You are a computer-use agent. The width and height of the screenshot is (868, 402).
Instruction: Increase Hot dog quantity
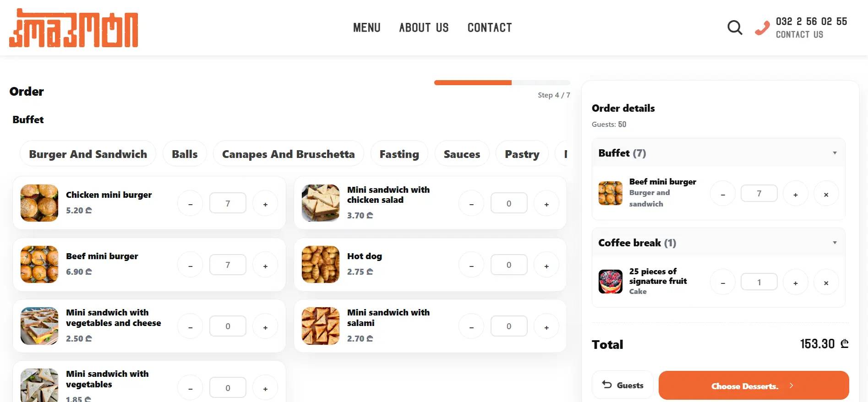(546, 265)
